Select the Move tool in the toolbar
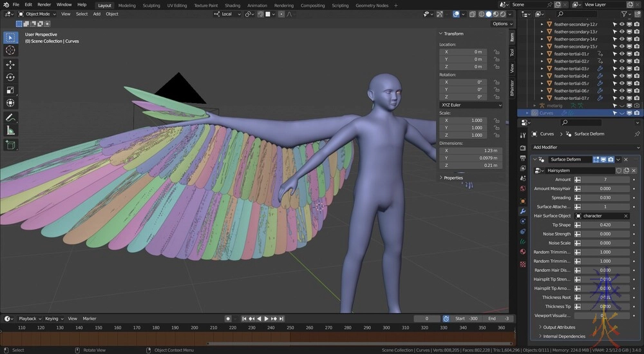Screen dimensions: 644x354 coord(11,64)
